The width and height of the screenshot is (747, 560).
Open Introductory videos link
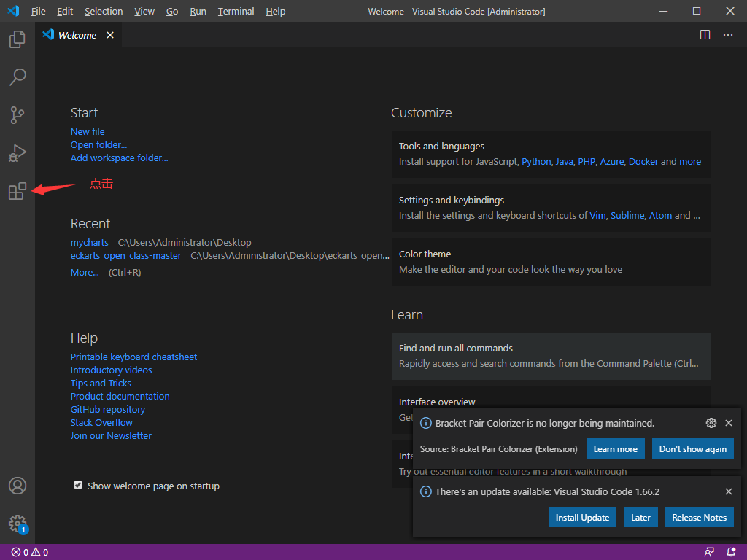(111, 370)
